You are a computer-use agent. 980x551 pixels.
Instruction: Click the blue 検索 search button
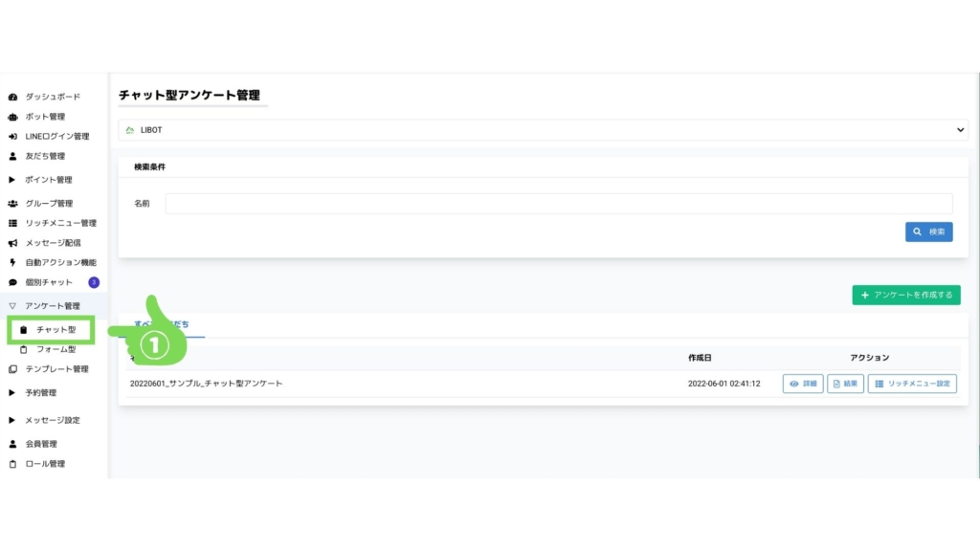(928, 231)
